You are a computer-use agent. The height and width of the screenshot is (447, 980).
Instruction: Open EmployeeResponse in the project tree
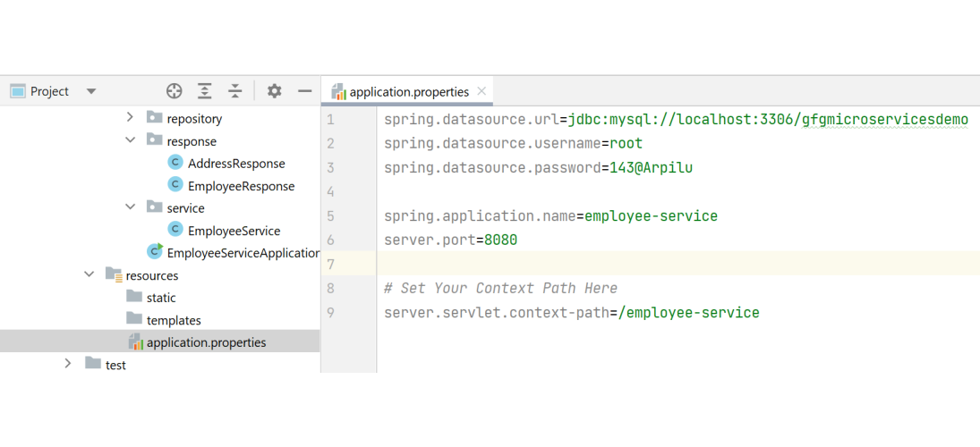point(241,186)
